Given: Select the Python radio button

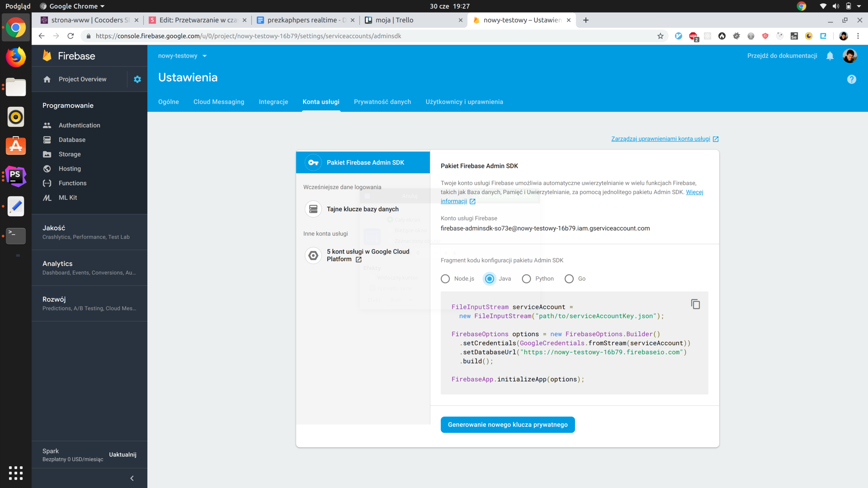Looking at the screenshot, I should tap(526, 279).
